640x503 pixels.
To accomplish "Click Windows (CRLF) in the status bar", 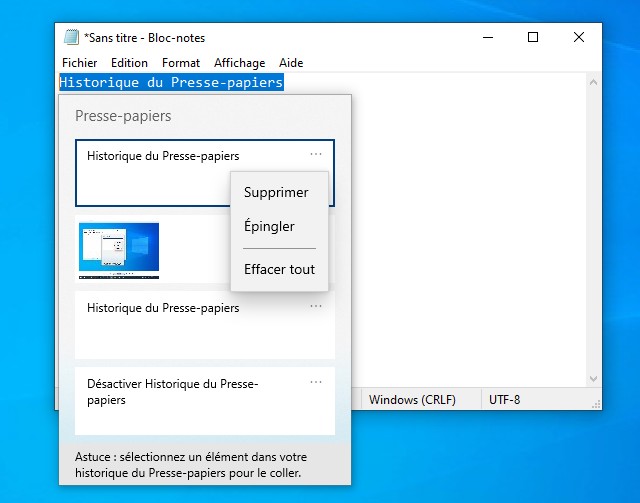I will click(x=412, y=399).
